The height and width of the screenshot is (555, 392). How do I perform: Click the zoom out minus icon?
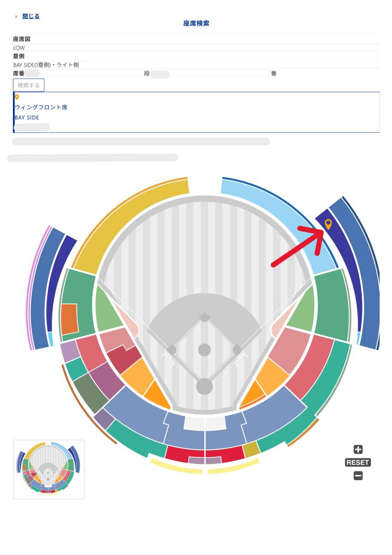click(x=358, y=475)
